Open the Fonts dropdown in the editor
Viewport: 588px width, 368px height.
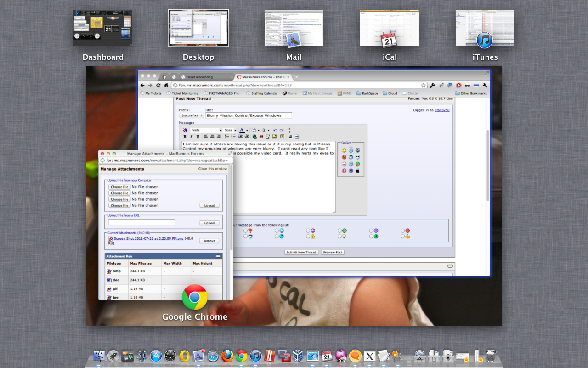click(x=206, y=130)
